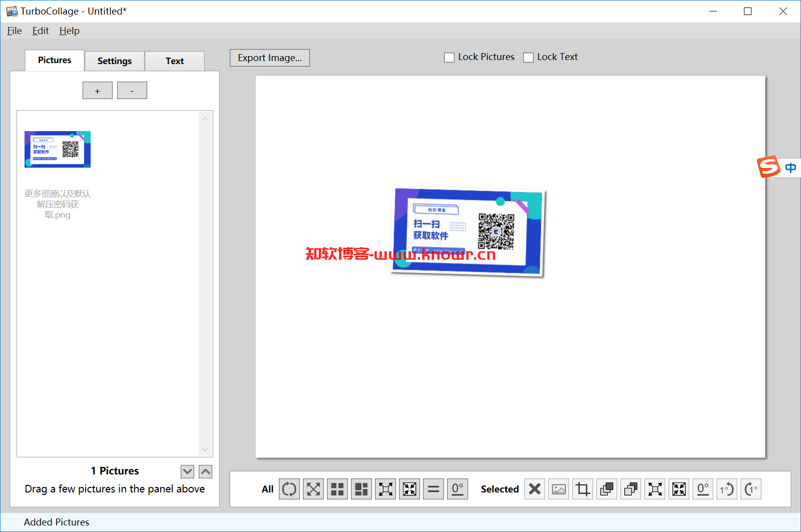
Task: Click the equalize sizes icon in All group
Action: click(x=434, y=489)
